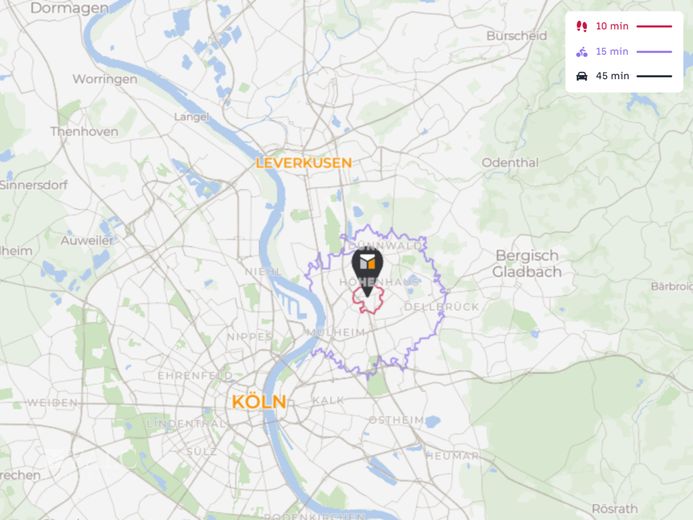This screenshot has height=520, width=693.
Task: Toggle the 10 min walking isochrone label
Action: [x=612, y=27]
